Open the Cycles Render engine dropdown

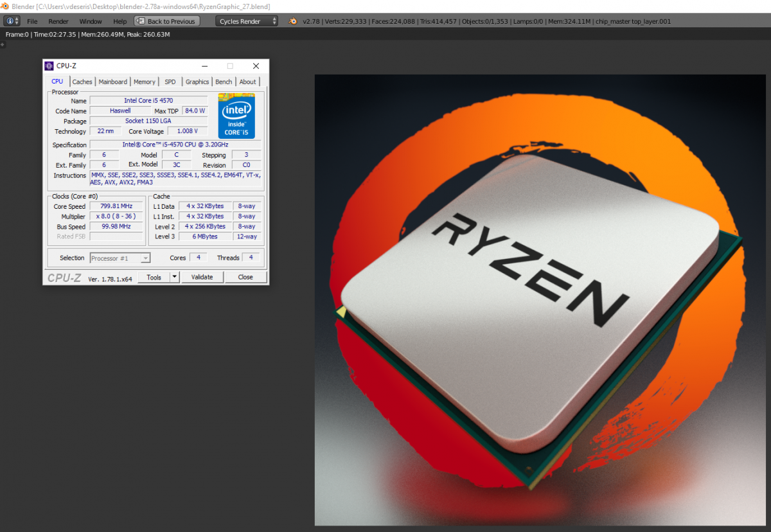(x=247, y=21)
